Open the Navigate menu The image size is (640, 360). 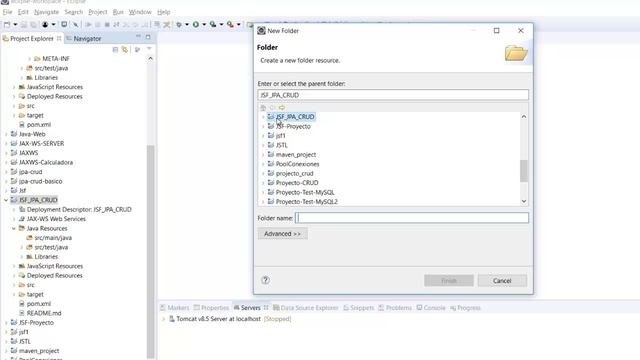47,12
